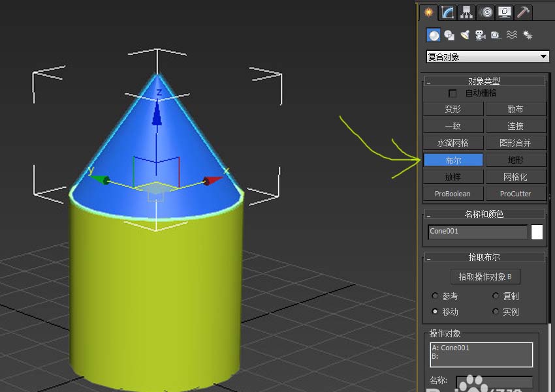555x392 pixels.
Task: Select the Systems gears icon
Action: [x=528, y=35]
